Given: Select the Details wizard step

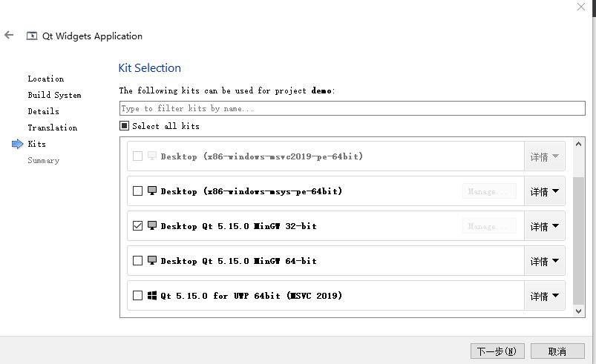Looking at the screenshot, I should pyautogui.click(x=43, y=111).
